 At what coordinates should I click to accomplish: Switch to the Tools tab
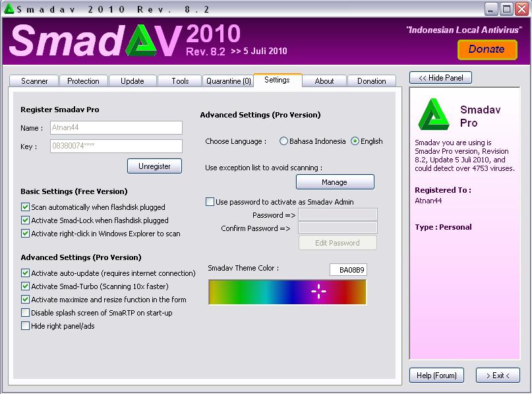coord(180,81)
